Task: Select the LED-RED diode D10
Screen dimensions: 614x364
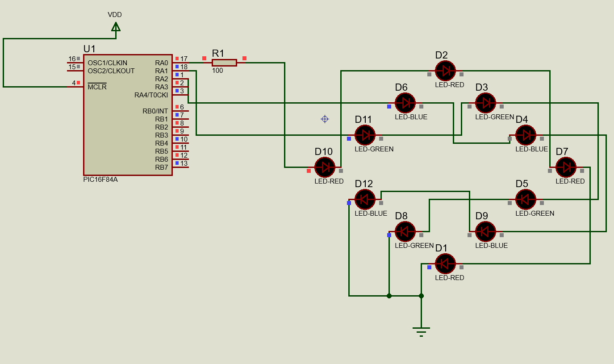Action: click(x=326, y=167)
